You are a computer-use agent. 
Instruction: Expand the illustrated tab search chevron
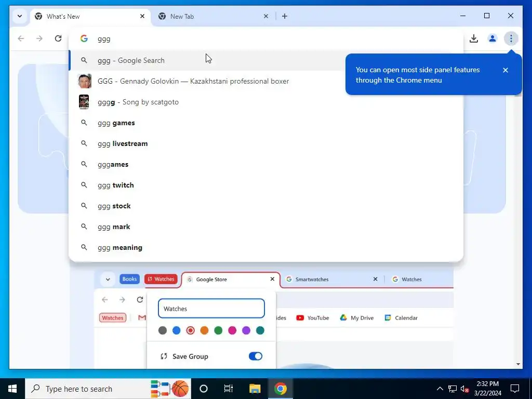[x=108, y=279]
